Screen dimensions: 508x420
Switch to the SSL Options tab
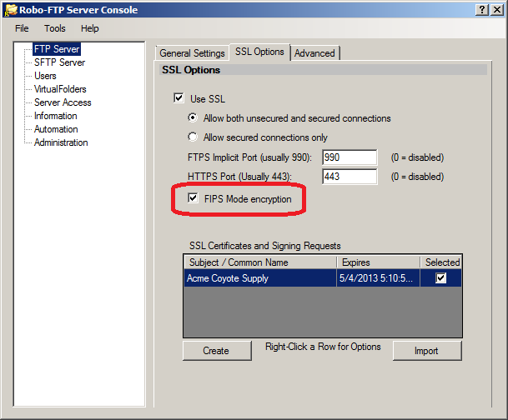pos(259,52)
